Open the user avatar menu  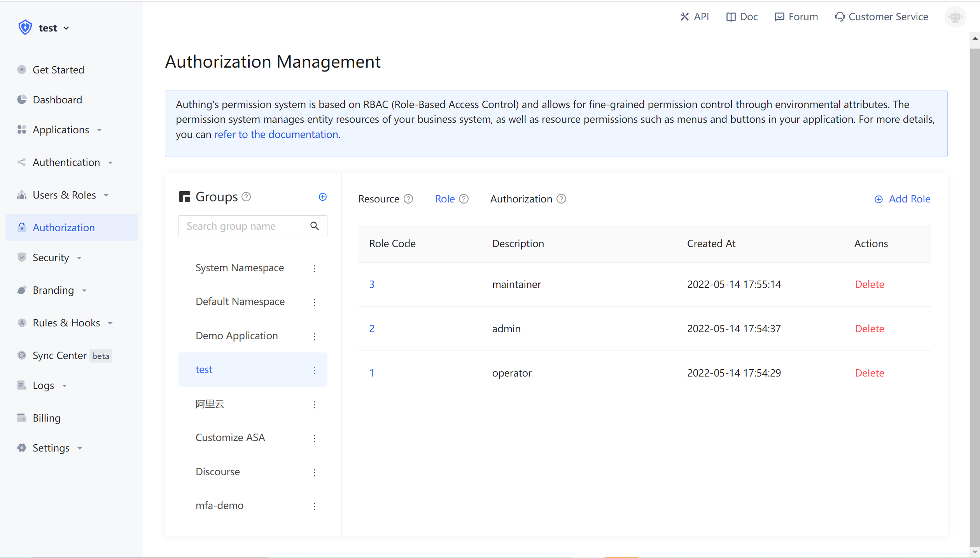point(955,17)
